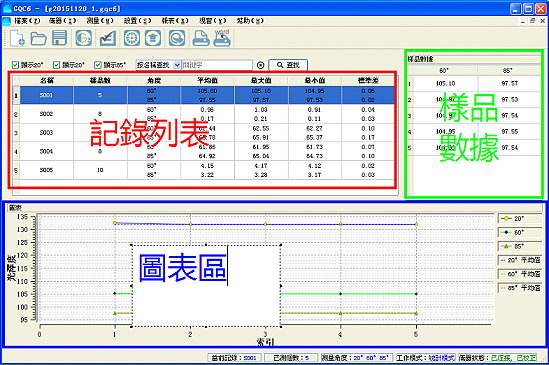Toggle the second display angle checkbox
This screenshot has height=365, width=549.
(57, 65)
